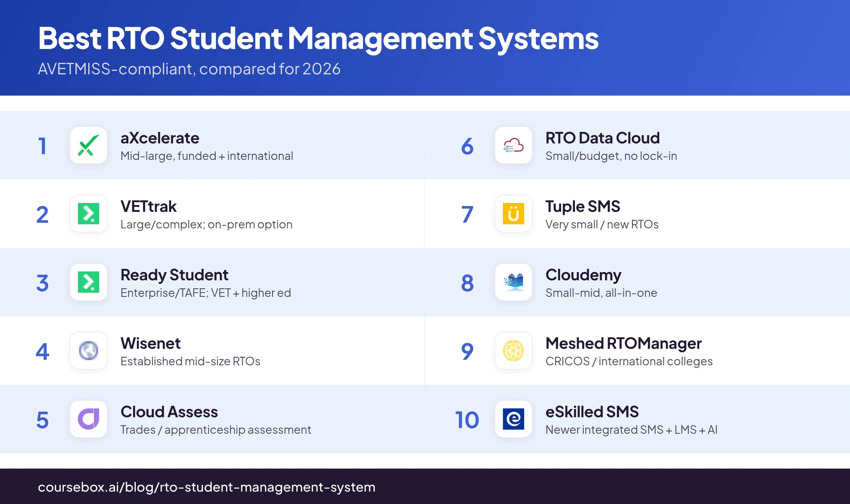Click 'Small-mid, all-in-one' description
Screen dimensions: 850x504
(601, 293)
